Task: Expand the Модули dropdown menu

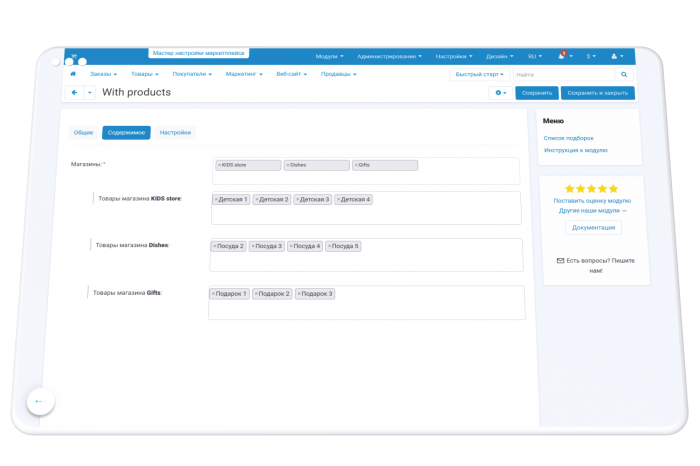Action: click(329, 56)
